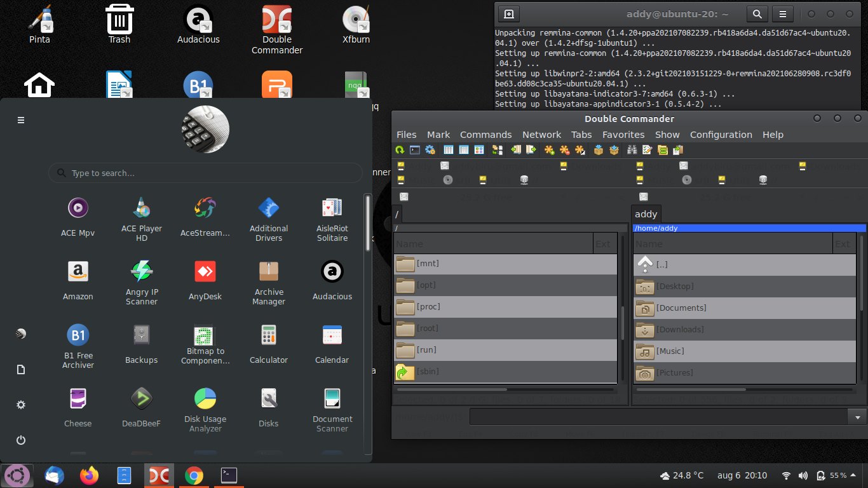Click the weather indicator showing 24.8 °C
This screenshot has width=868, height=488.
682,475
